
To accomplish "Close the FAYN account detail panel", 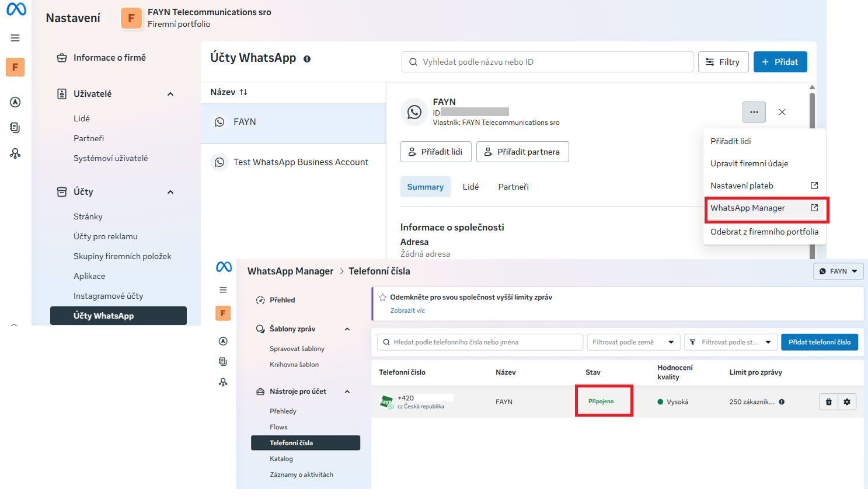I will [x=782, y=112].
